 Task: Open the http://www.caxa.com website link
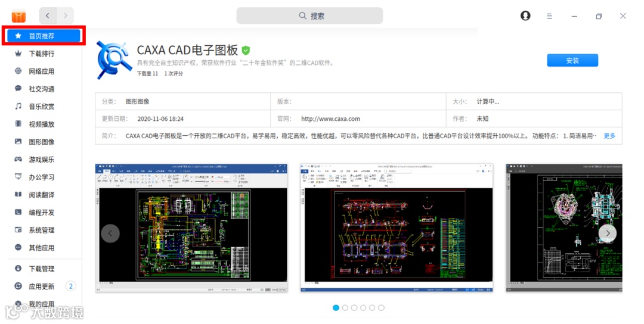pyautogui.click(x=330, y=119)
